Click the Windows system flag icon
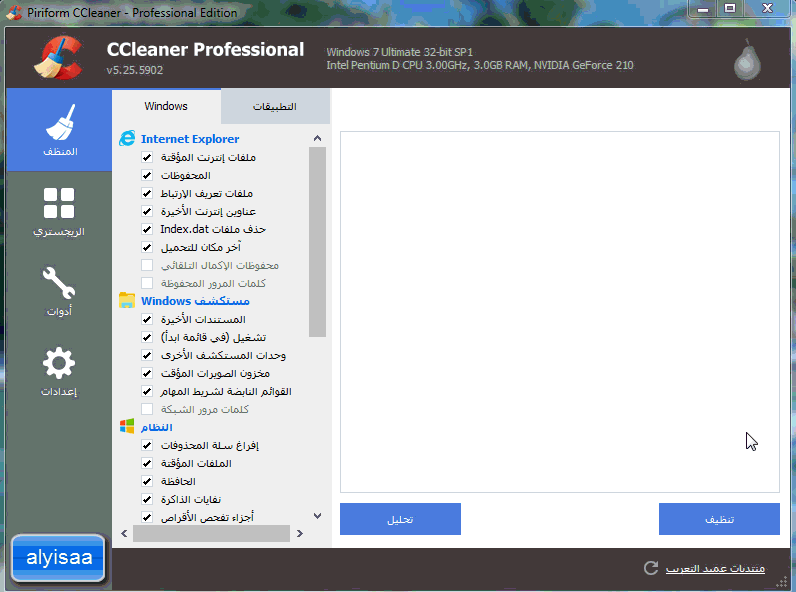Viewport: 796px width, 592px height. [x=127, y=426]
